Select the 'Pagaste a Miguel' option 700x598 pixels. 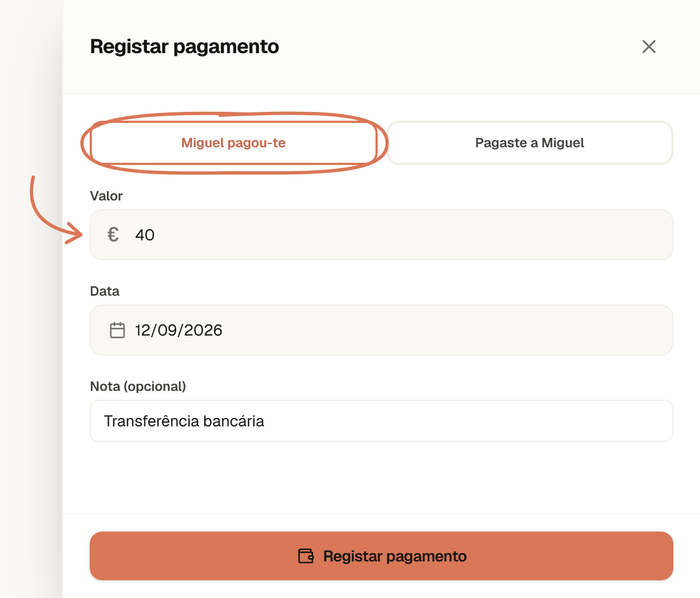[x=530, y=143]
